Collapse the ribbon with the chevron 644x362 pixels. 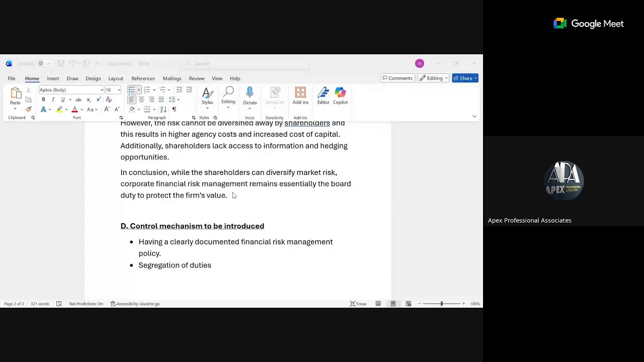coord(474,116)
